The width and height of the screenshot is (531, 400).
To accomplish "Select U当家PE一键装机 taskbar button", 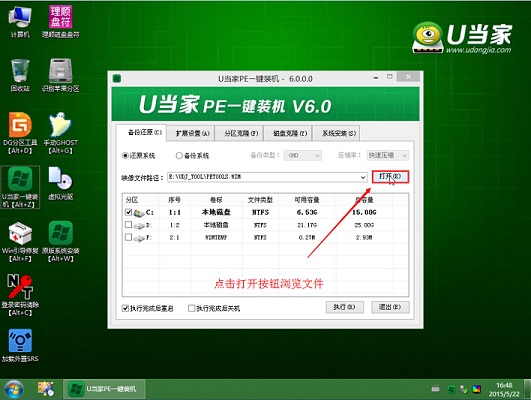I will (x=104, y=389).
